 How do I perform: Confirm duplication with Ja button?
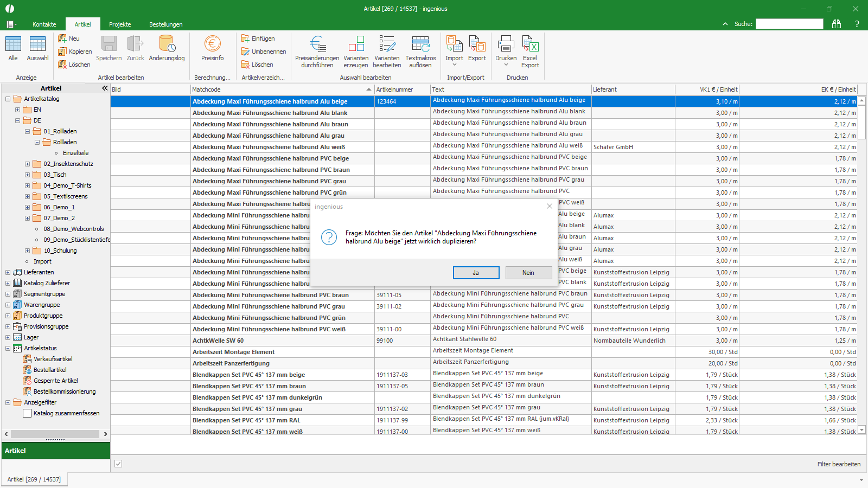[x=476, y=273]
